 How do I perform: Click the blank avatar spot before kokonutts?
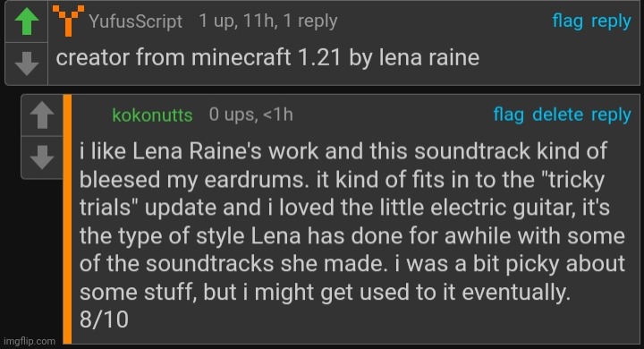(93, 115)
